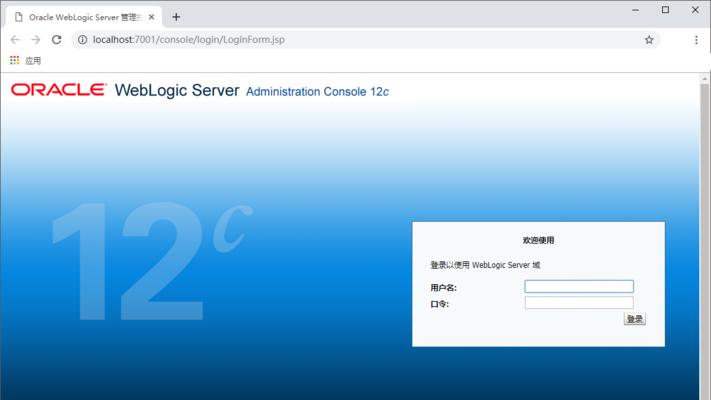Open a new browser tab

[176, 17]
